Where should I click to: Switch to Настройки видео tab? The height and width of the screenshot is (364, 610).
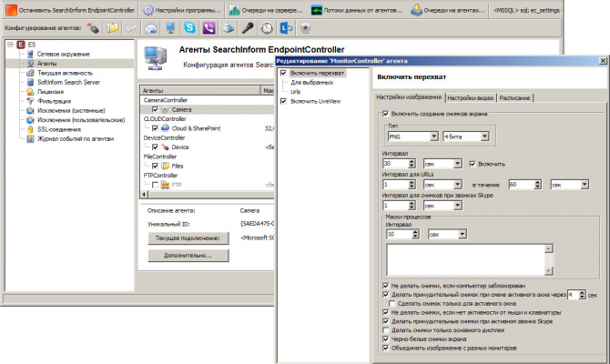471,98
